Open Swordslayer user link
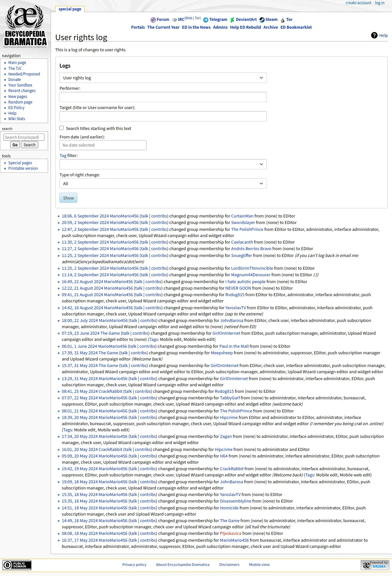This screenshot has width=392, height=576. click(243, 223)
